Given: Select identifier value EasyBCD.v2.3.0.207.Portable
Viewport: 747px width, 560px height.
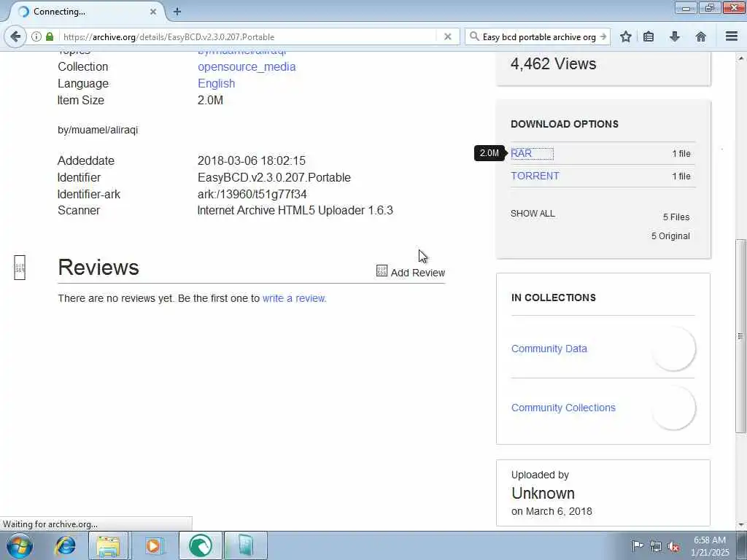Looking at the screenshot, I should coord(274,178).
